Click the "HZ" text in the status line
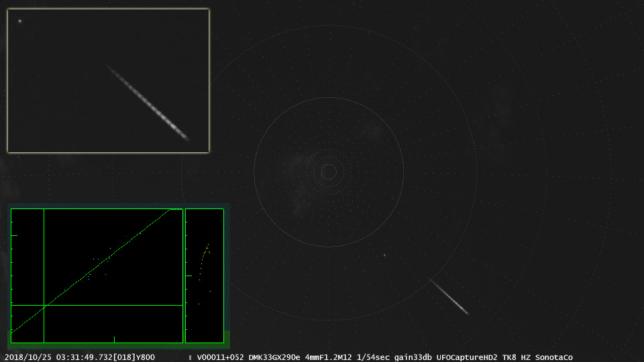 pyautogui.click(x=526, y=357)
